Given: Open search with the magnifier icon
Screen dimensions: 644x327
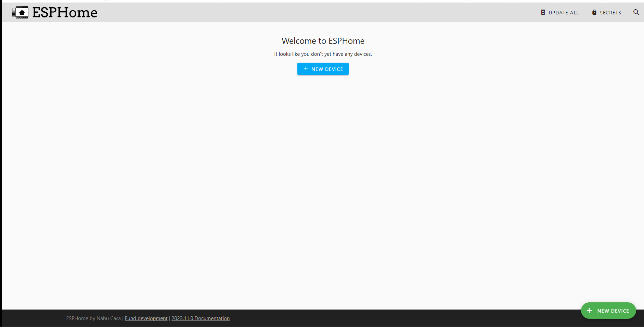Looking at the screenshot, I should [x=636, y=12].
